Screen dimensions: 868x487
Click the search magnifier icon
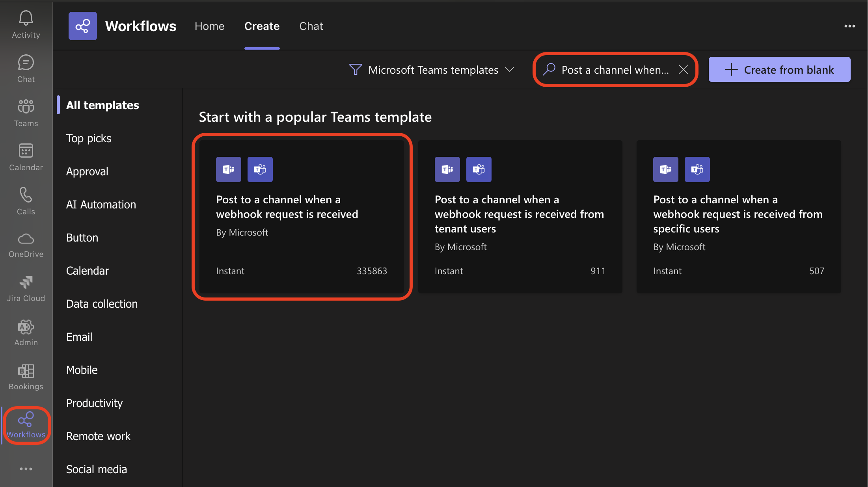click(x=549, y=70)
